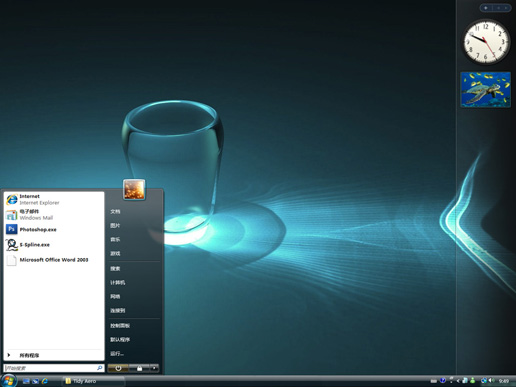Open Control Panel from the Start menu
This screenshot has width=516, height=387.
click(x=120, y=326)
